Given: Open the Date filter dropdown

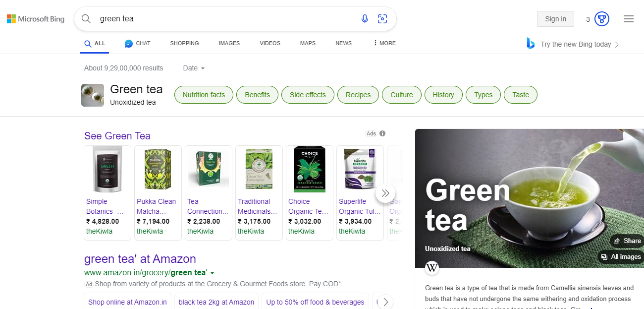Looking at the screenshot, I should [194, 68].
